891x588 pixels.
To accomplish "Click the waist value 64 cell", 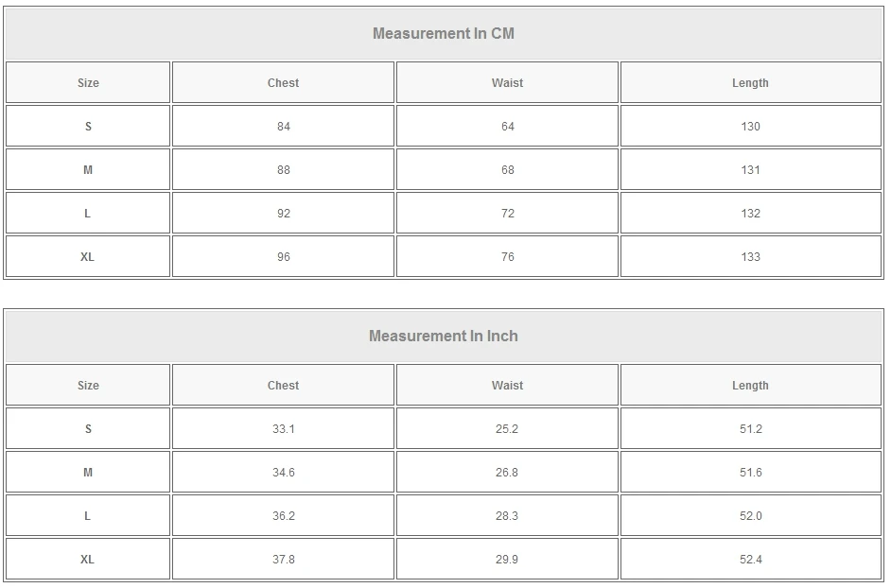I will (x=507, y=127).
